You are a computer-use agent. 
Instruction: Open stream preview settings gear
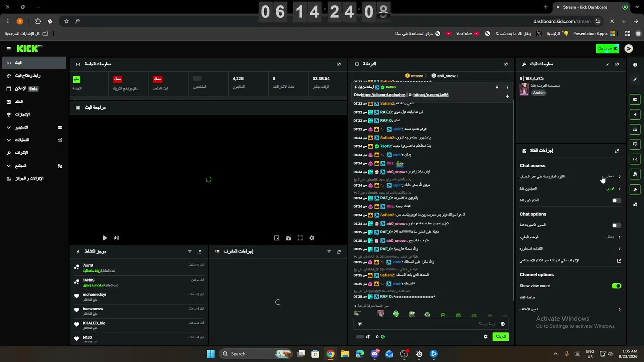click(312, 238)
